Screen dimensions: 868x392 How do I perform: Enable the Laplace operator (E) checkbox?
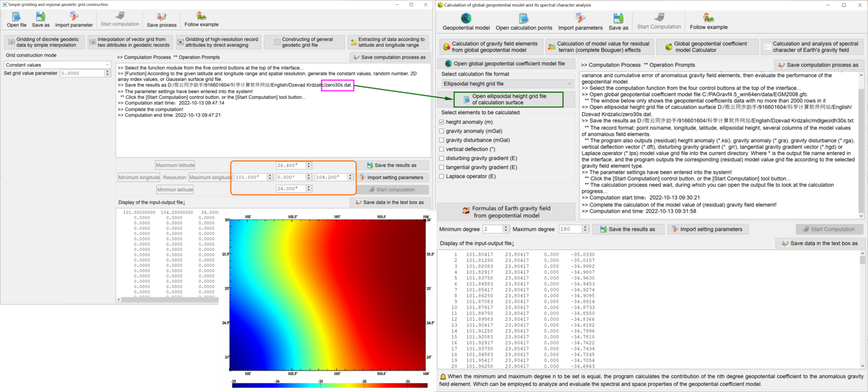coord(441,176)
